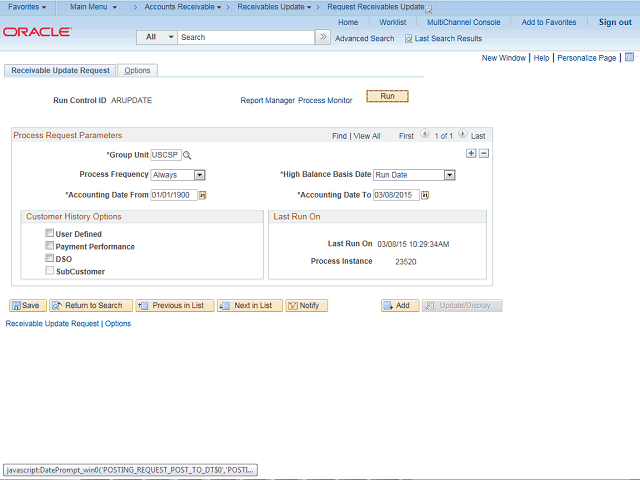Focus Group Unit input field
The height and width of the screenshot is (480, 640).
click(x=166, y=155)
